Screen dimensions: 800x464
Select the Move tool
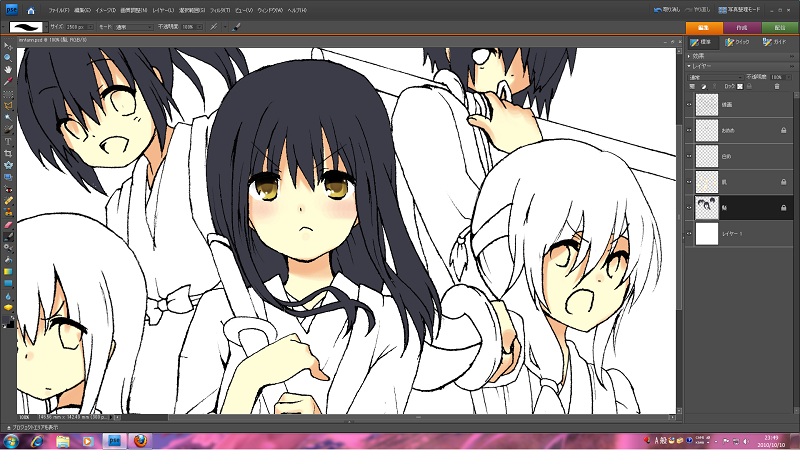point(8,46)
